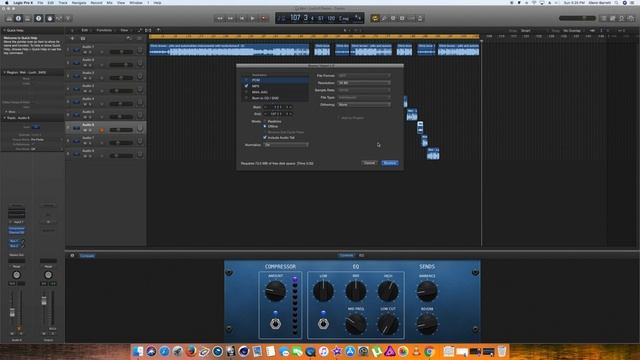The width and height of the screenshot is (640, 360).
Task: Open Google Chrome from the Dock
Action: pos(429,351)
